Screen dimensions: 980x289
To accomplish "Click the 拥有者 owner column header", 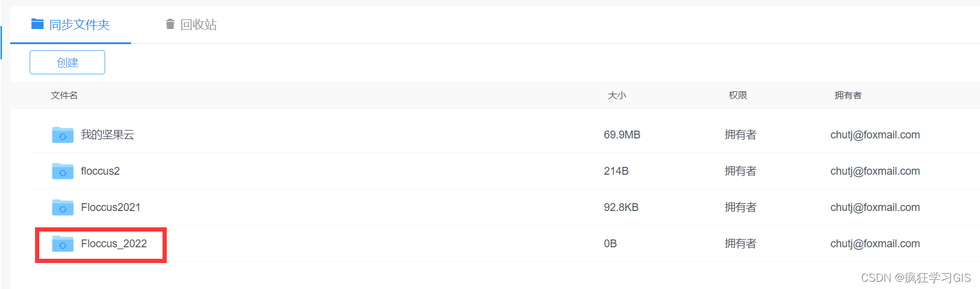I will (x=848, y=96).
